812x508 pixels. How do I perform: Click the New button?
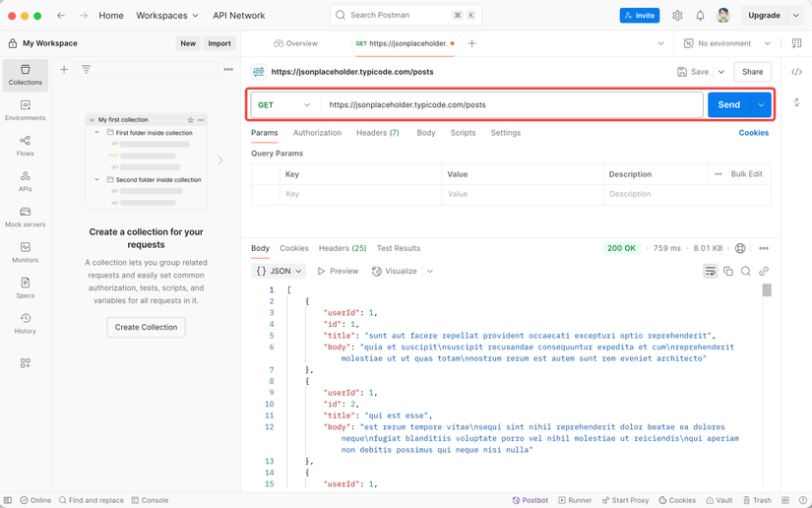[x=188, y=43]
